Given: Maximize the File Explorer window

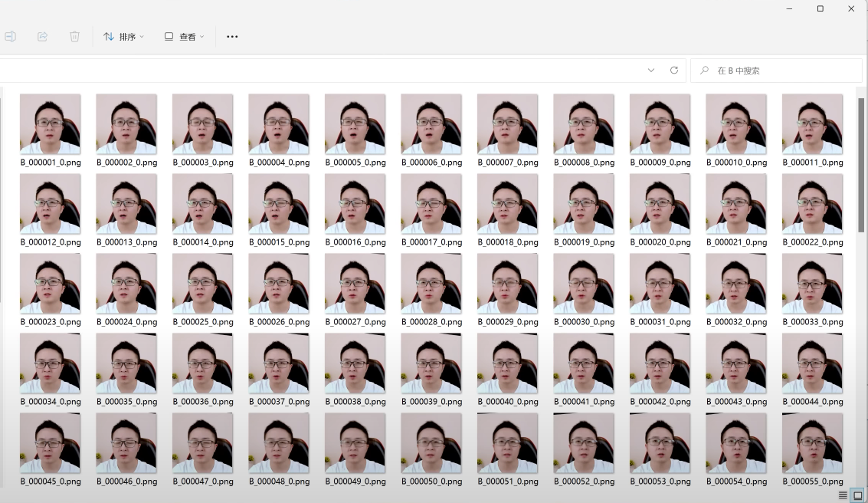Looking at the screenshot, I should tap(820, 9).
